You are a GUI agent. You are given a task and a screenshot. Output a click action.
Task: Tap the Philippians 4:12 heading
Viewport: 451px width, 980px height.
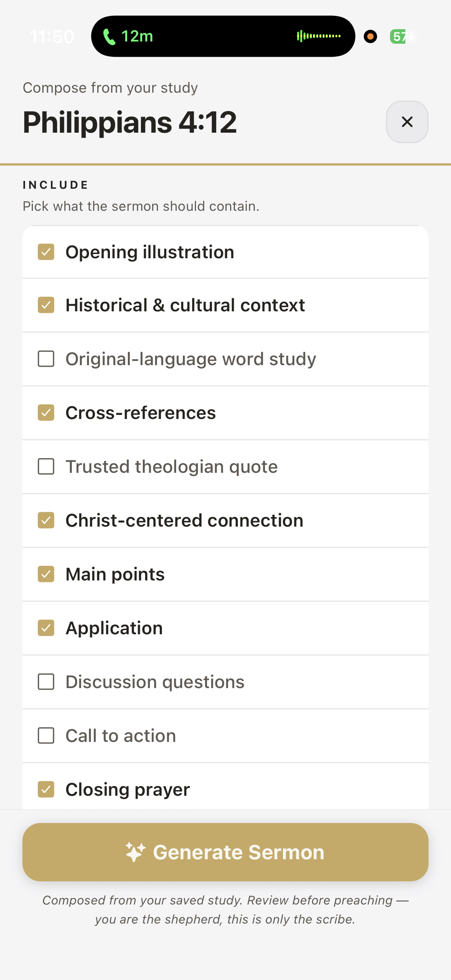pos(130,122)
